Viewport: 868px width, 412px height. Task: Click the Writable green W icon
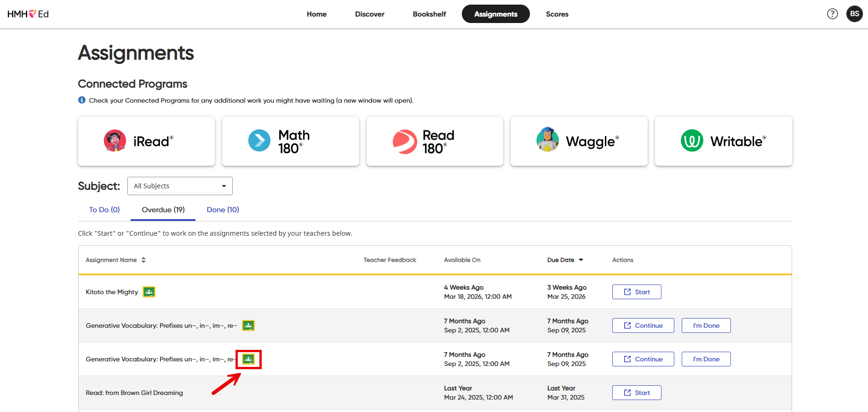click(692, 141)
